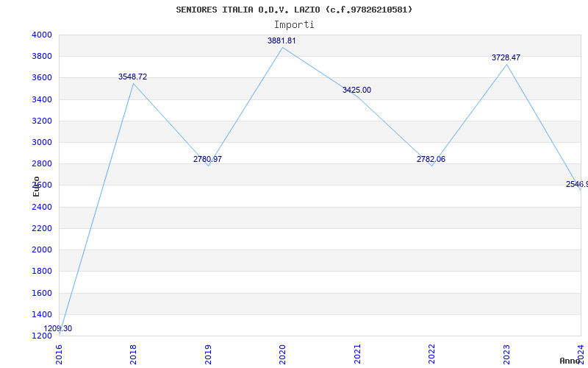
Task: Click the Anno axis label
Action: point(570,361)
